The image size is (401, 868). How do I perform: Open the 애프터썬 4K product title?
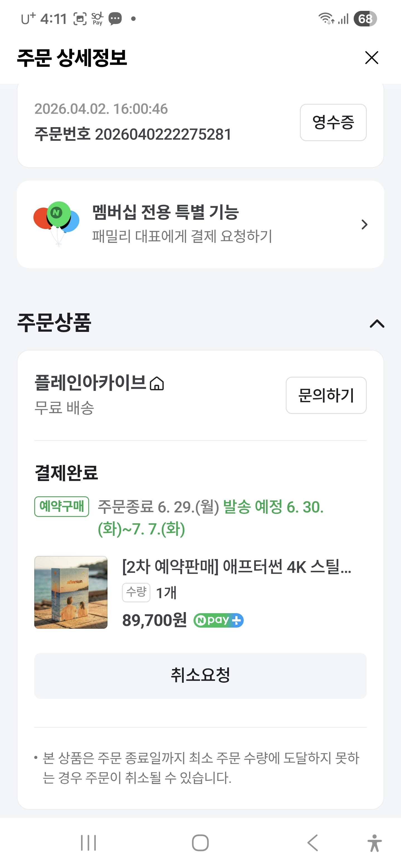[236, 567]
